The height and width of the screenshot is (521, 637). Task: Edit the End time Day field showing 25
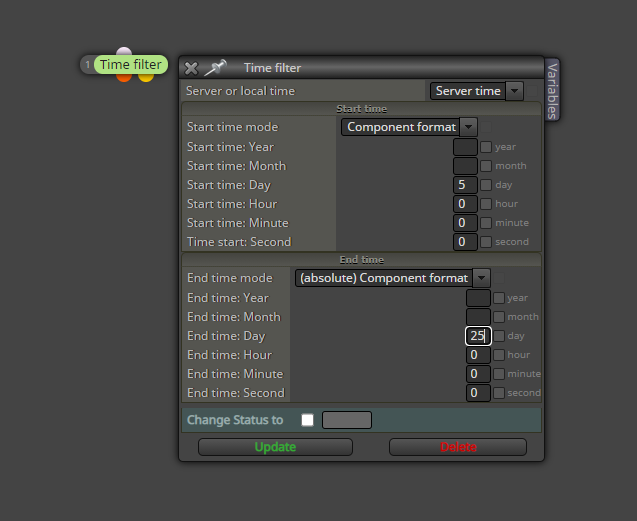tap(478, 336)
